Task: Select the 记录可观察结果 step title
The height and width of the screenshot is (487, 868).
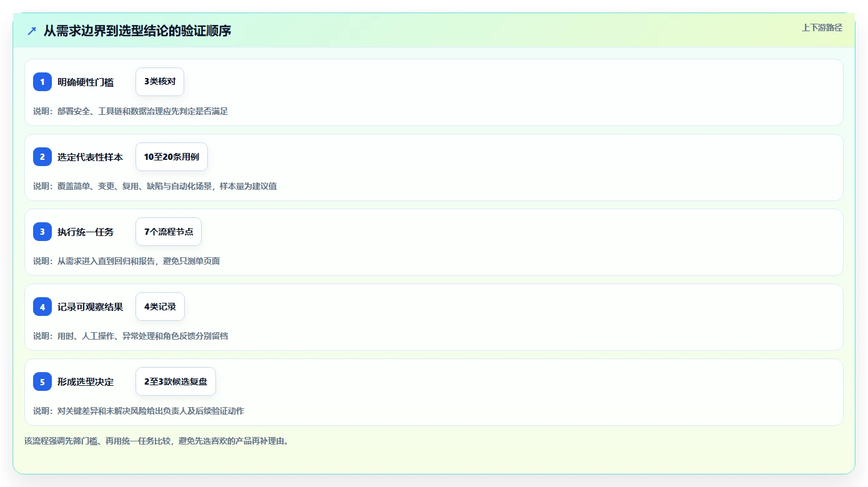Action: tap(91, 307)
